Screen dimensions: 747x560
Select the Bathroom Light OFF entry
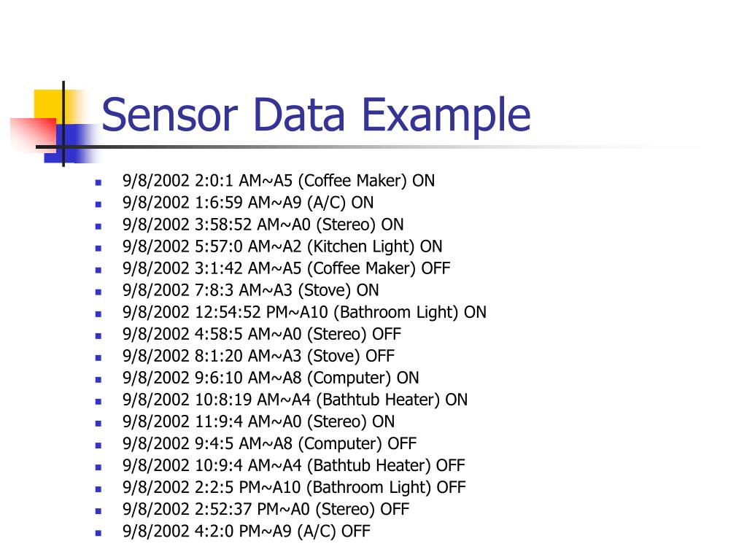pyautogui.click(x=294, y=488)
